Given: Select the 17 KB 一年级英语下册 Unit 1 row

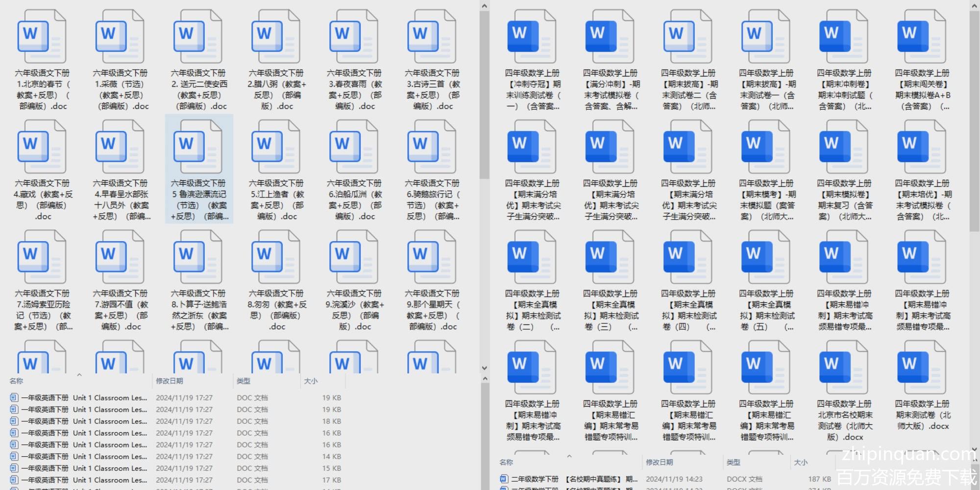Looking at the screenshot, I should pos(176,480).
